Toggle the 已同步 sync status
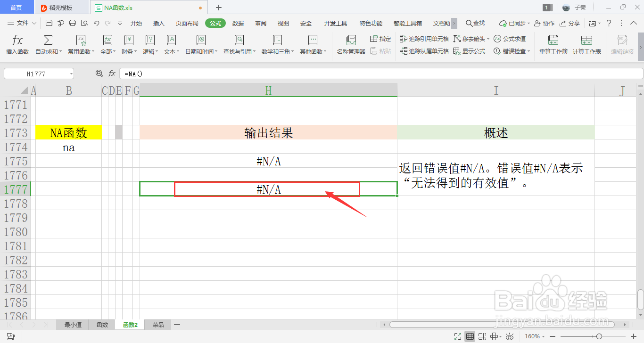 click(x=515, y=23)
